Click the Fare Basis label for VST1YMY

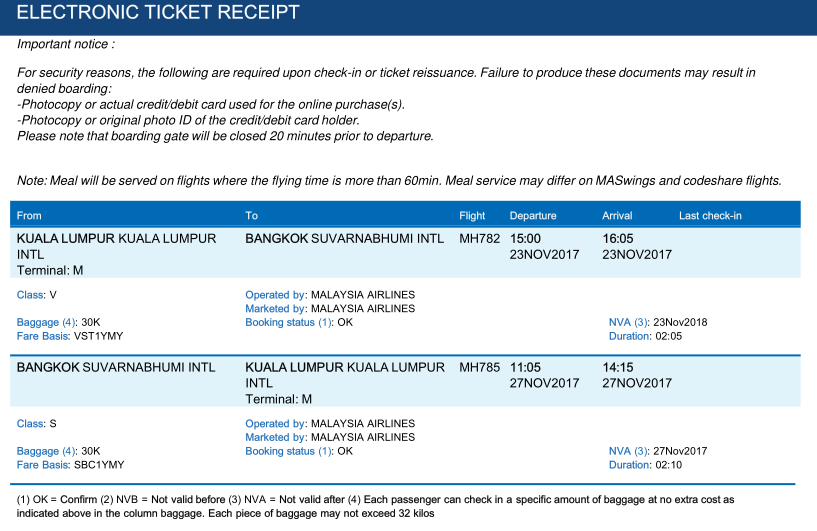42,336
